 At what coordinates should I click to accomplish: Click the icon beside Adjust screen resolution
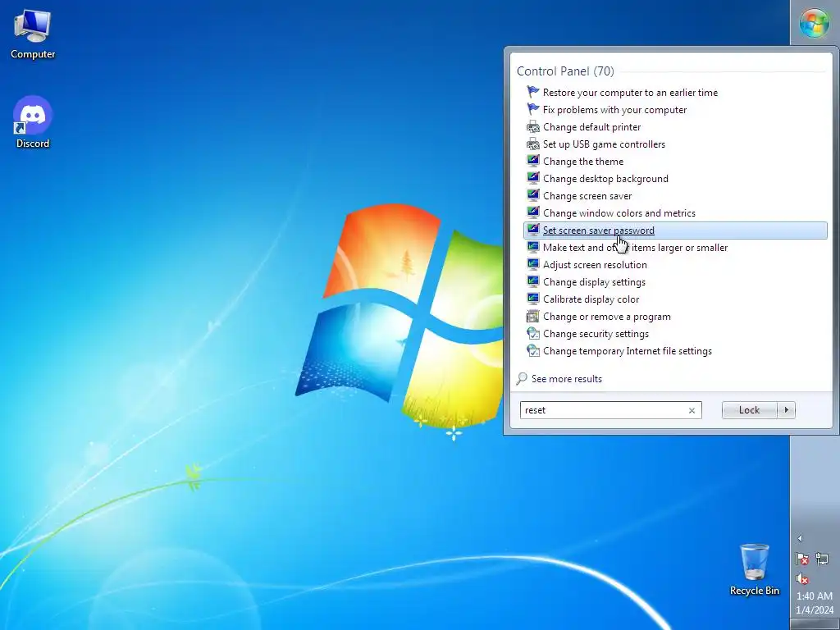coord(533,265)
